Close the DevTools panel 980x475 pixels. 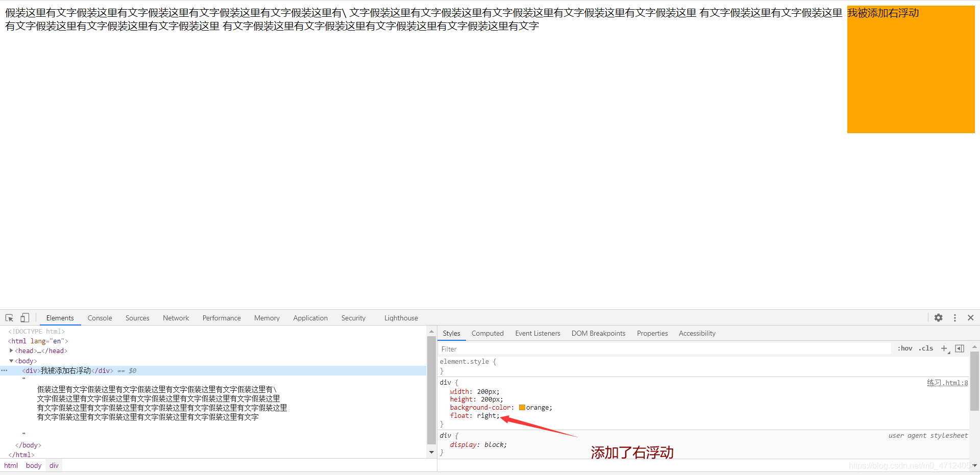click(x=970, y=318)
